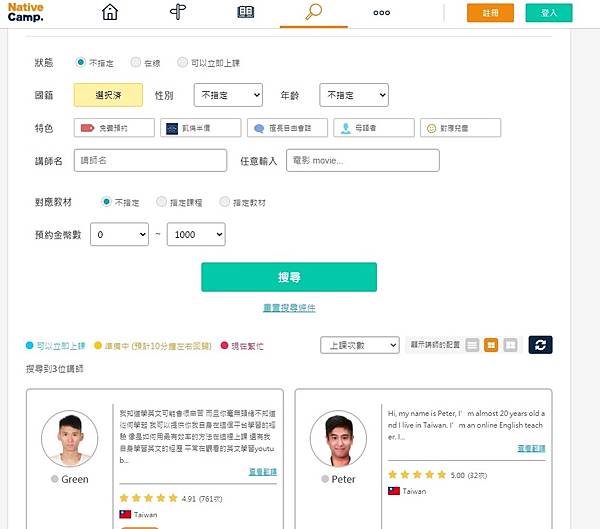
Task: Open teacher Green's profile photo
Action: (70, 438)
